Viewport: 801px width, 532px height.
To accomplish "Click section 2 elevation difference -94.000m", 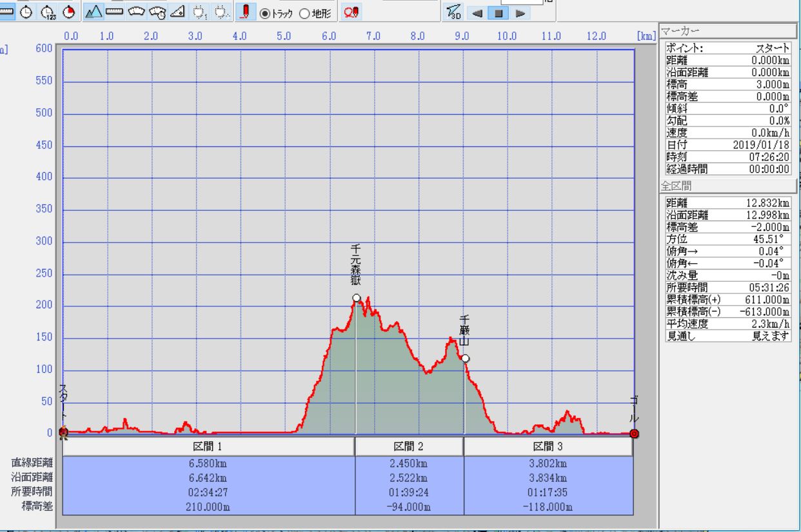I will coord(409,506).
